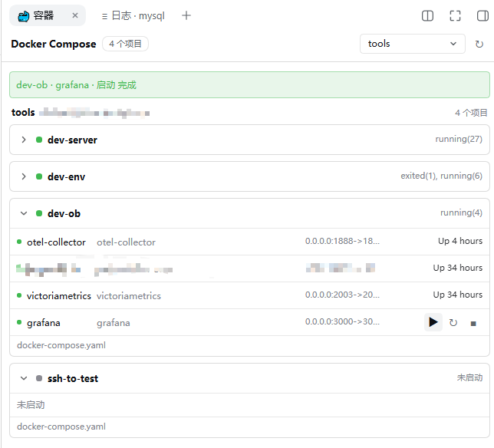Click the 4 个项目 count beside tools heading
Viewport: 494px width, 448px height.
coord(471,113)
